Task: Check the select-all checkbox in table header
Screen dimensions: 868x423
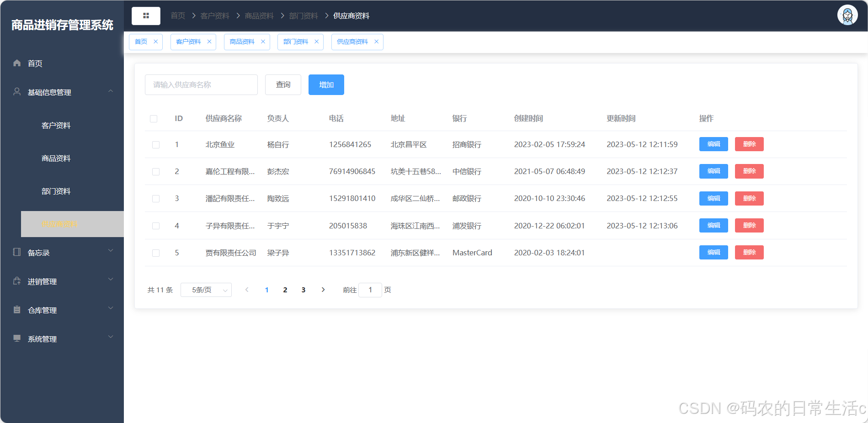Action: (154, 118)
